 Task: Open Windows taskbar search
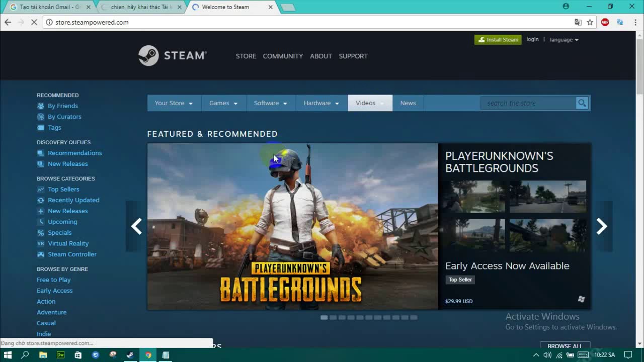tap(25, 355)
